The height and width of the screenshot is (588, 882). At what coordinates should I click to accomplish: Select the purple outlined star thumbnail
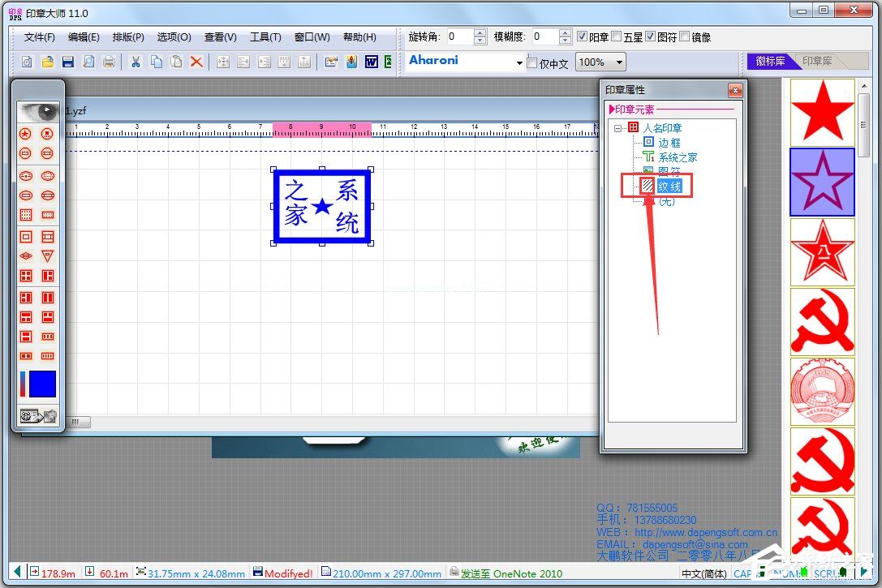(x=822, y=182)
